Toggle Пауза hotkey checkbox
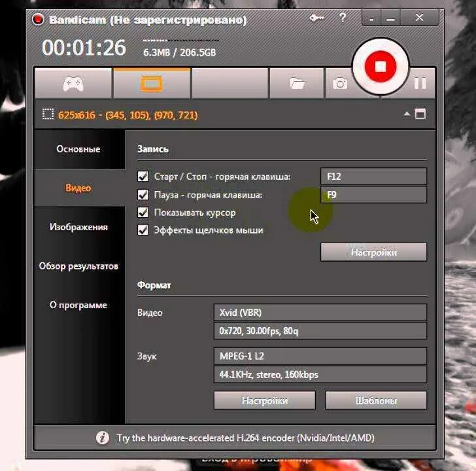Image resolution: width=476 pixels, height=471 pixels. point(143,195)
